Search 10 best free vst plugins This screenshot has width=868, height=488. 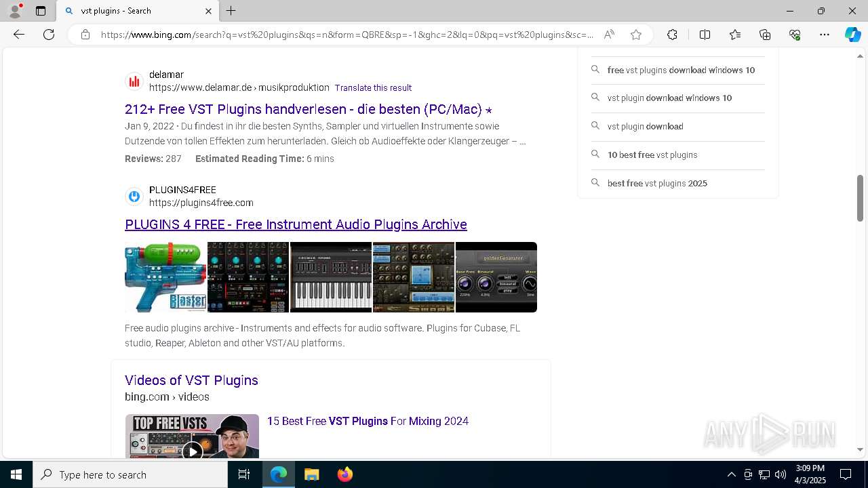(678, 155)
